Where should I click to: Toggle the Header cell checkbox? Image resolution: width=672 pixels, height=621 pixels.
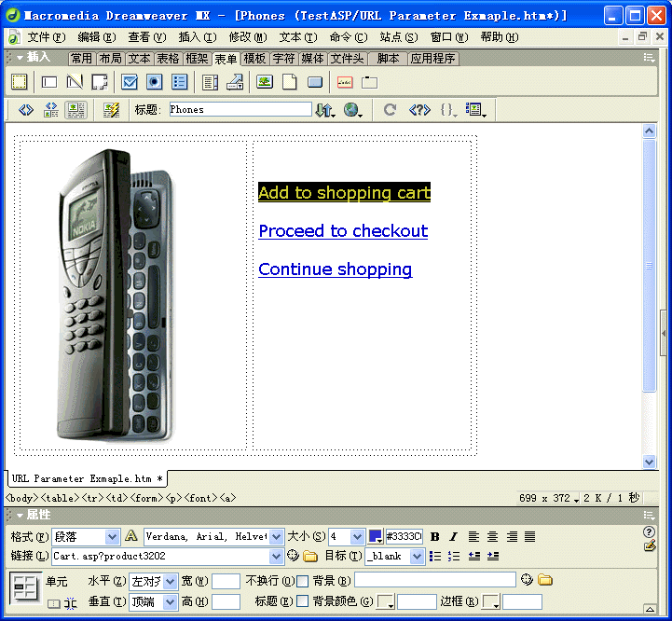[302, 601]
